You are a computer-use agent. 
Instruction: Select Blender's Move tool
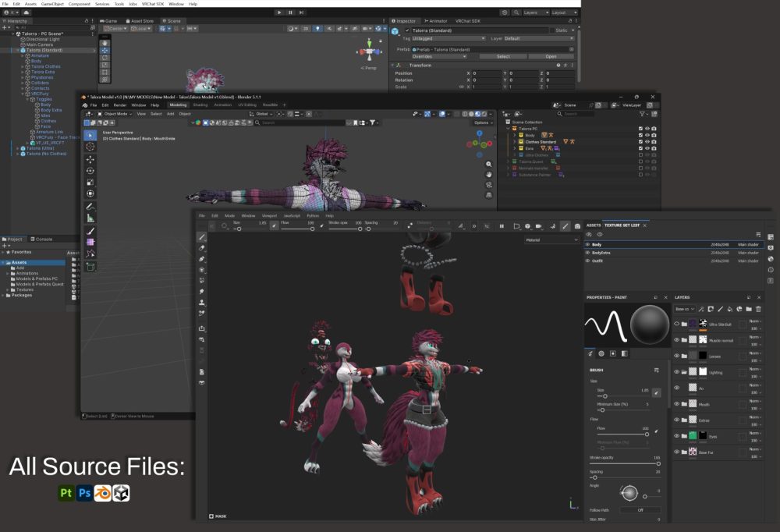90,159
